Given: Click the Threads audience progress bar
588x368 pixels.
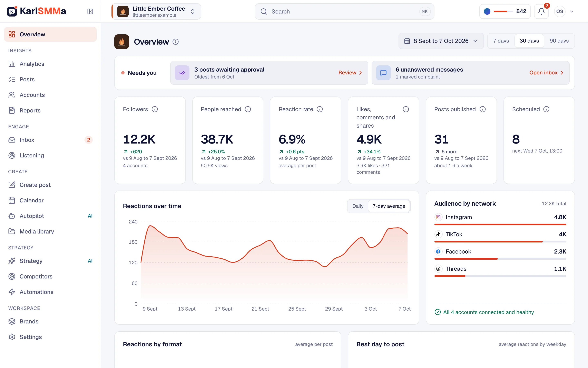Looking at the screenshot, I should point(500,276).
